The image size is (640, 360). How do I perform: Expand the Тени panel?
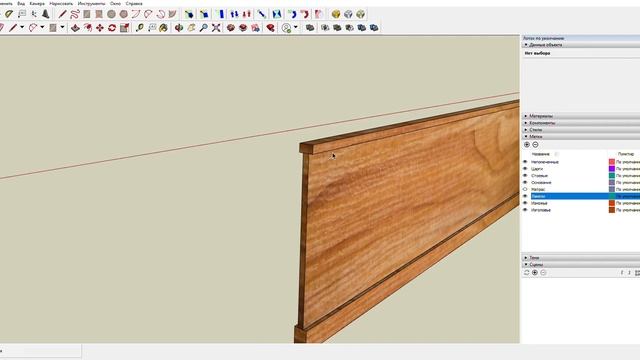[581, 258]
